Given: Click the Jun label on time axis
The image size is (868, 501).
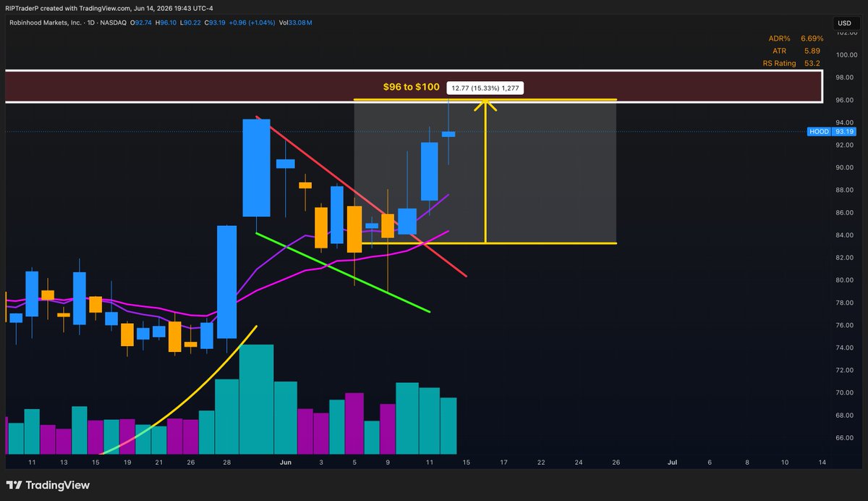Looking at the screenshot, I should click(285, 462).
